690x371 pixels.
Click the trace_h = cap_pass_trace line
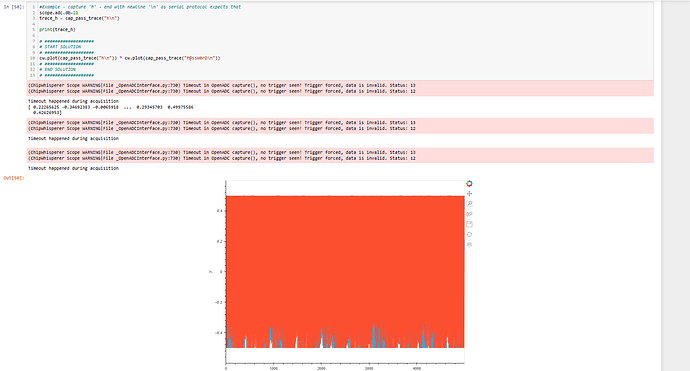(79, 18)
